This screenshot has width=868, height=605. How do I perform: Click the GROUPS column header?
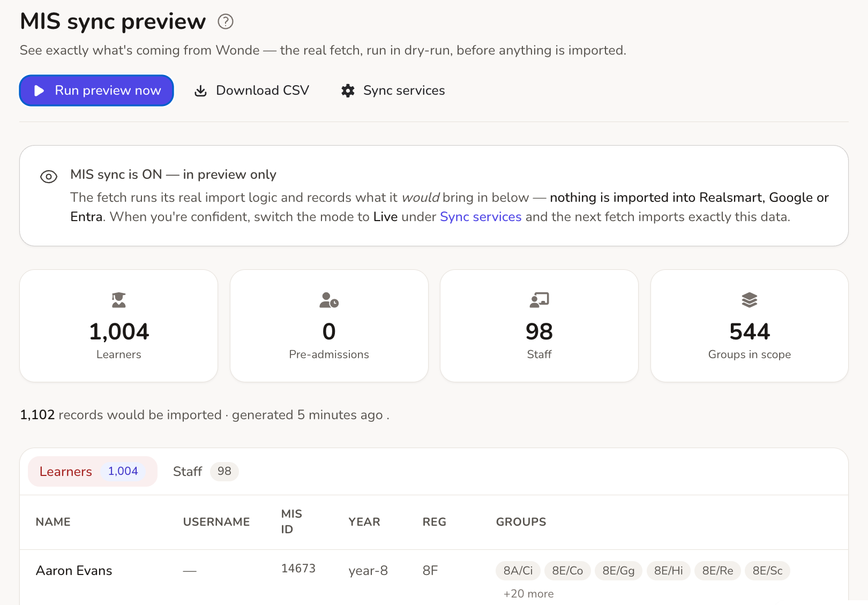pos(521,522)
